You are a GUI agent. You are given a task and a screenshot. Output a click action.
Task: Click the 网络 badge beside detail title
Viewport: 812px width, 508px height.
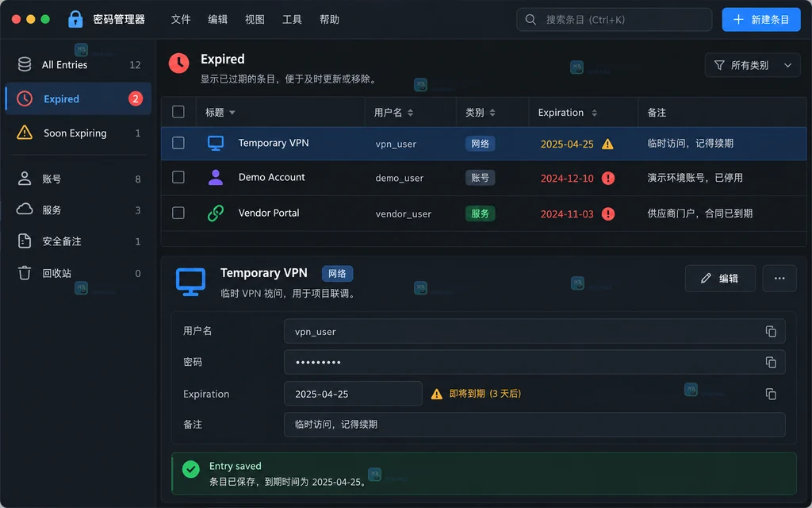[337, 273]
